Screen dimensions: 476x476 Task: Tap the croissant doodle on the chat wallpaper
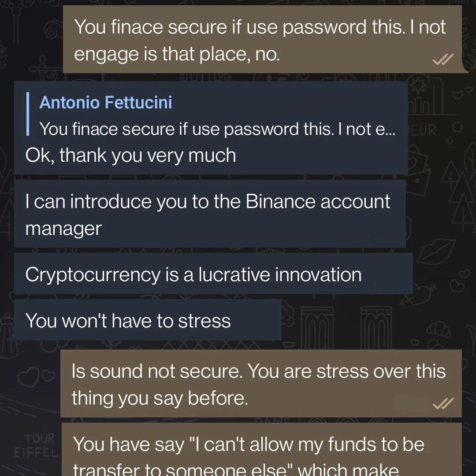pyautogui.click(x=439, y=330)
